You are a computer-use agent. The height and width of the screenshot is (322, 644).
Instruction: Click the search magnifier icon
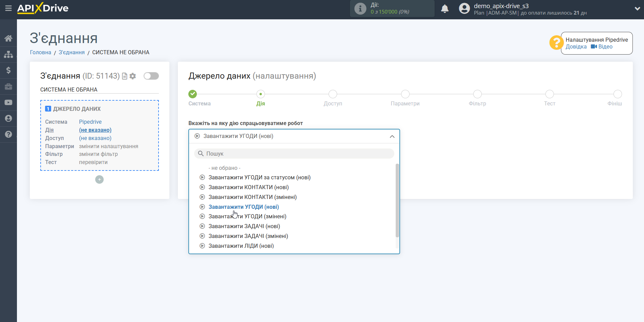[201, 154]
